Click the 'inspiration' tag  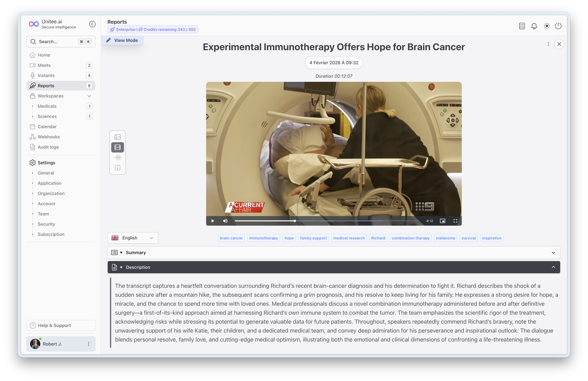492,238
